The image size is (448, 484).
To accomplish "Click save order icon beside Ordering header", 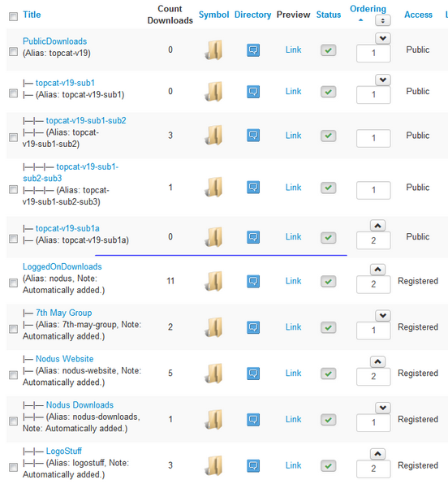I will click(382, 20).
